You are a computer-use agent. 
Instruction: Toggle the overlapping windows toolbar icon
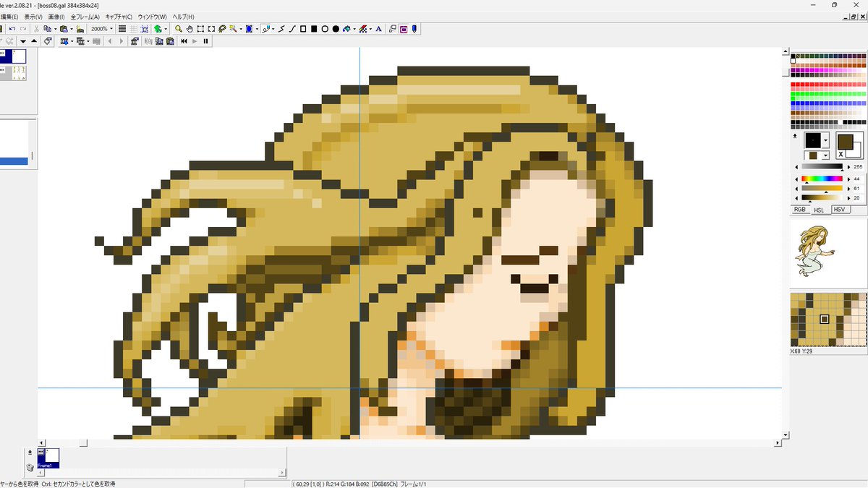point(391,29)
